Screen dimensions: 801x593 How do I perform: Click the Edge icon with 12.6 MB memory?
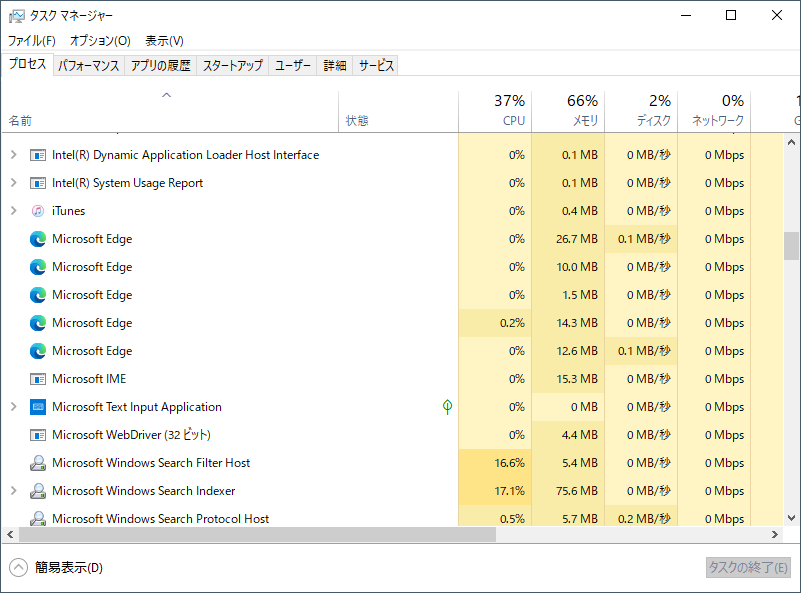point(38,351)
